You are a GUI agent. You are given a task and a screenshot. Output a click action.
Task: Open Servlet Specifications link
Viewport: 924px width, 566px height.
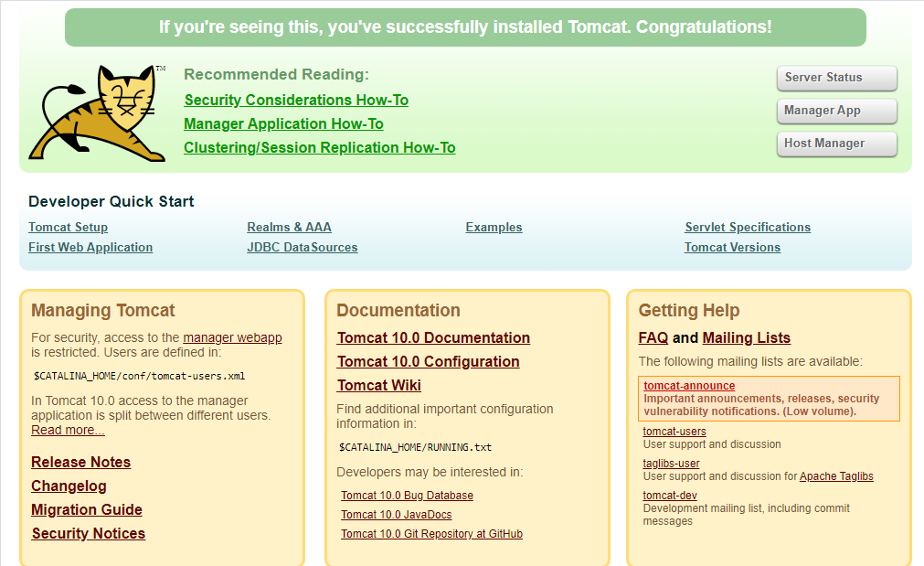(x=748, y=227)
